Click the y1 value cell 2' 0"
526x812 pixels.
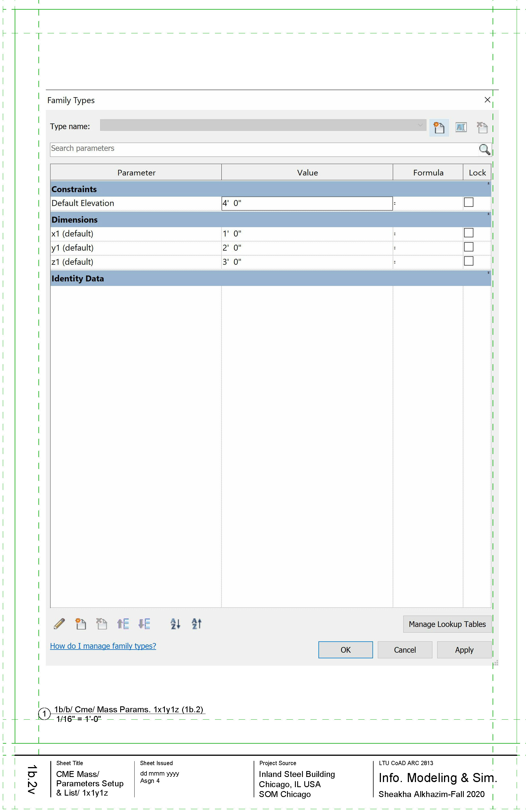[307, 248]
